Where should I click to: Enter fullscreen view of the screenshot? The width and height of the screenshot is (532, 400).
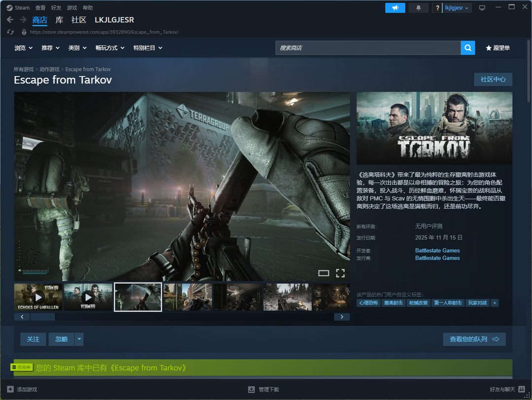[x=340, y=273]
